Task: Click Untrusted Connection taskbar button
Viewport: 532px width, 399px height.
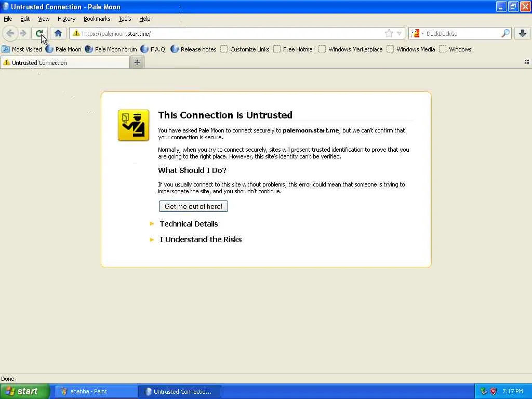Action: 180,392
